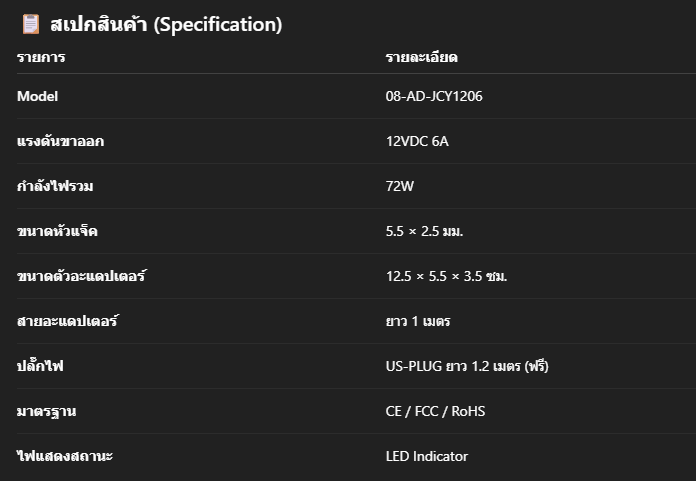
Task: Click the US-PLUG ยาว 1.2 เมตร value
Action: point(467,366)
